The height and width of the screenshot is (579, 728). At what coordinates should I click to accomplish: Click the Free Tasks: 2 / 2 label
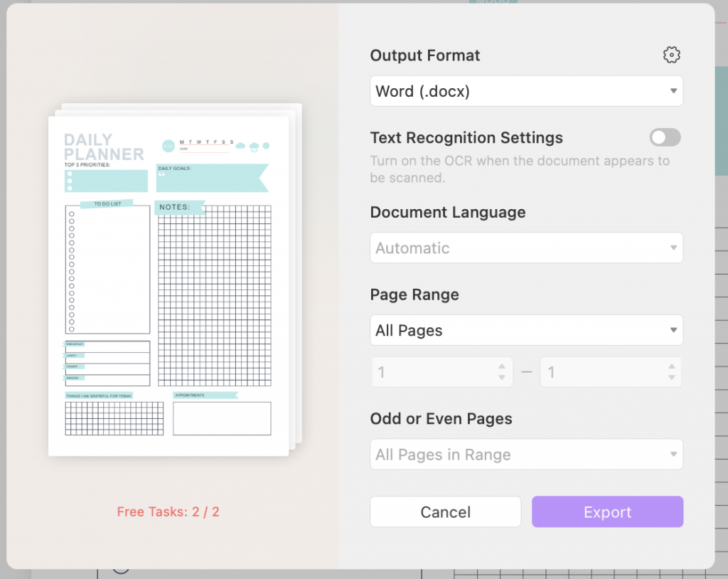tap(168, 511)
